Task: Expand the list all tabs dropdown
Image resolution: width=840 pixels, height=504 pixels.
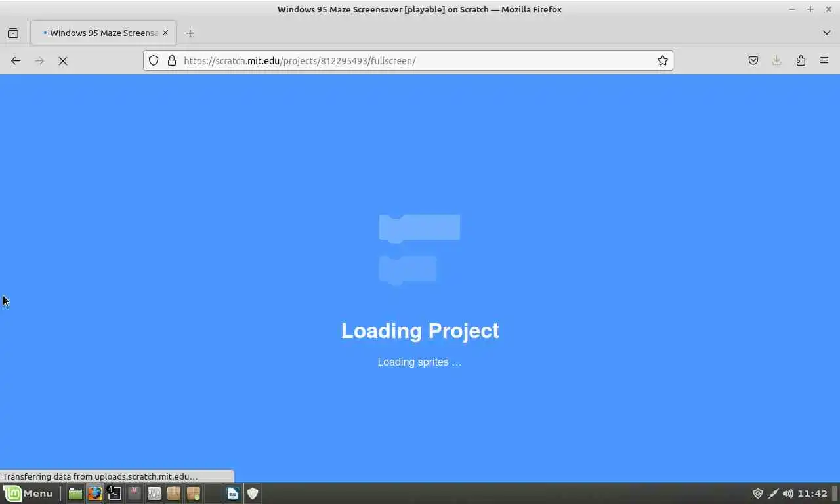Action: pos(826,33)
